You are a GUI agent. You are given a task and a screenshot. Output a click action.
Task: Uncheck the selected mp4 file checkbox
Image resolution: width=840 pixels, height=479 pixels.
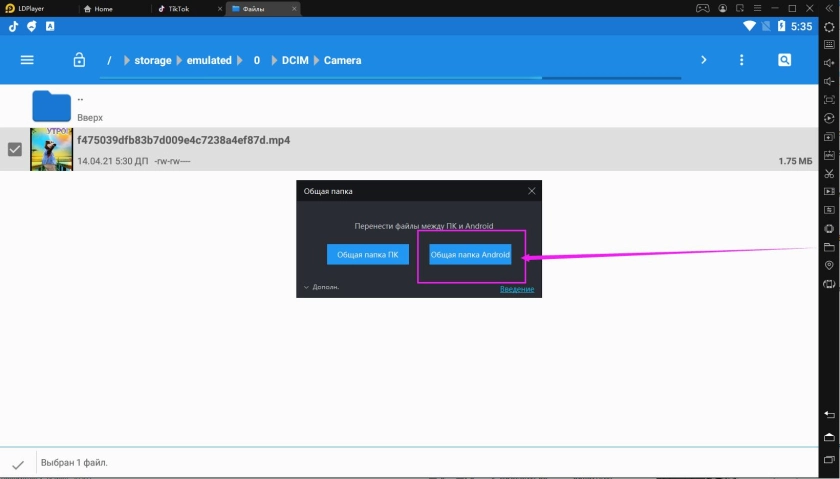click(x=15, y=149)
